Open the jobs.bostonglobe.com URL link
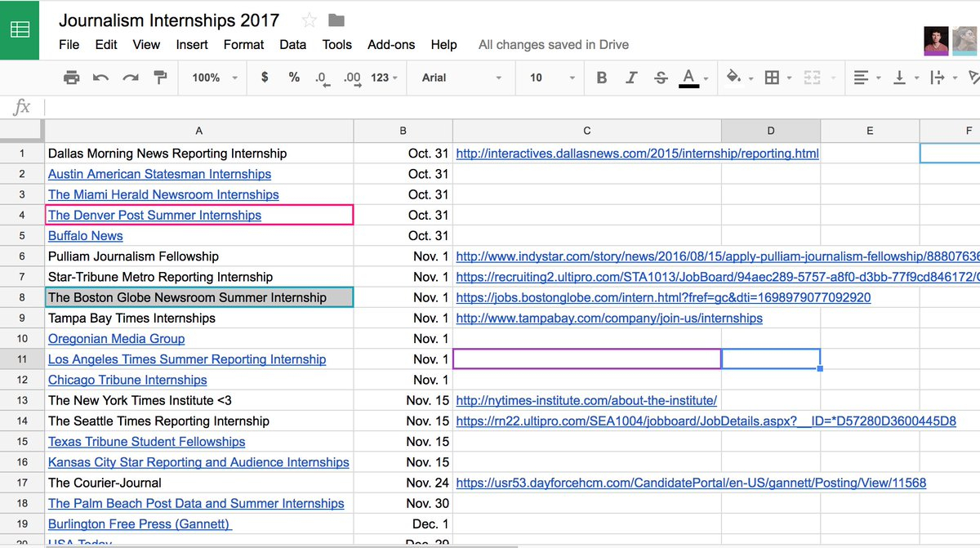980x548 pixels. pos(663,297)
